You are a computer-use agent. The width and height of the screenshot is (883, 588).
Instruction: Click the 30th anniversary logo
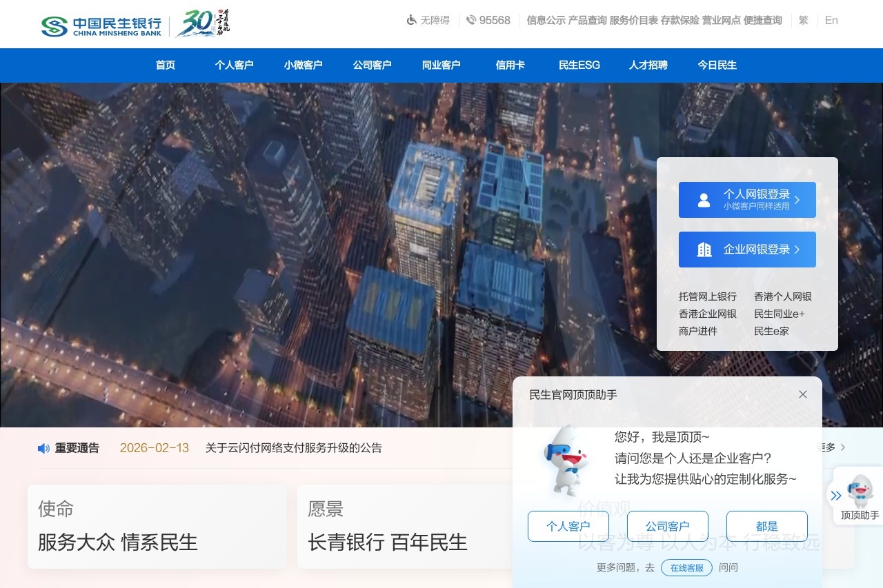tap(203, 23)
